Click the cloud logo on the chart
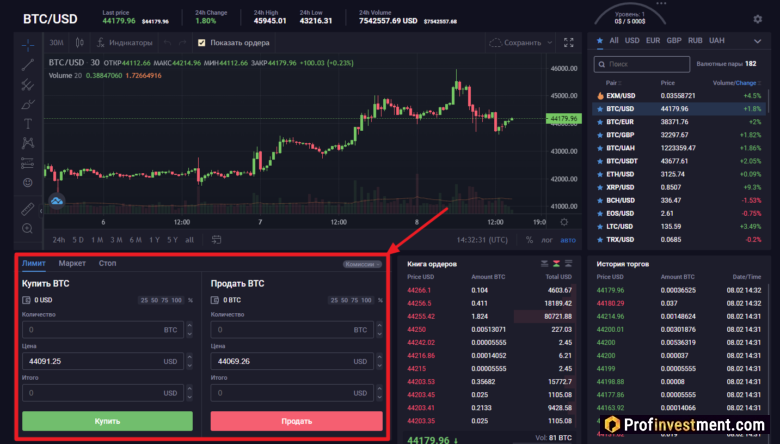 57,201
